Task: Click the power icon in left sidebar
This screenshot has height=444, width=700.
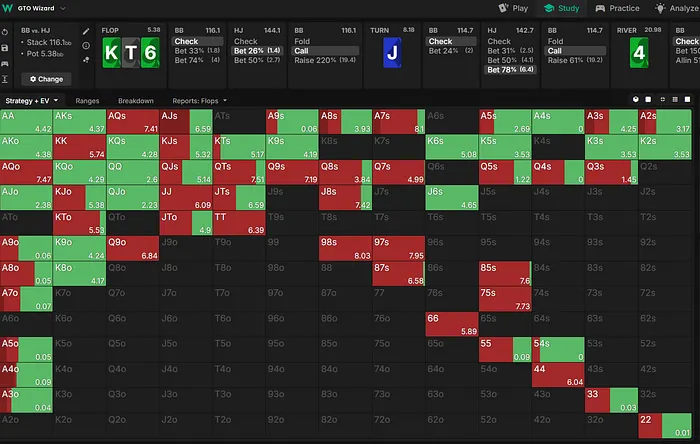Action: click(x=7, y=31)
